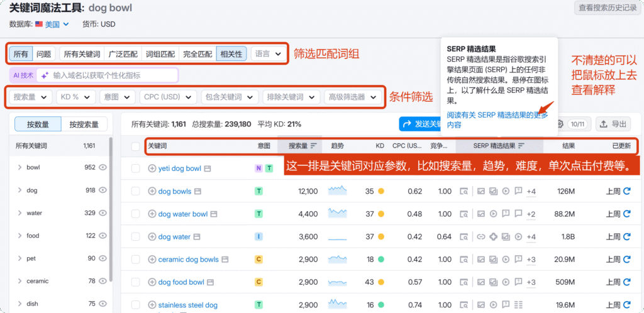Add dog bowls keyword via plus icon
The width and height of the screenshot is (644, 313).
click(152, 191)
